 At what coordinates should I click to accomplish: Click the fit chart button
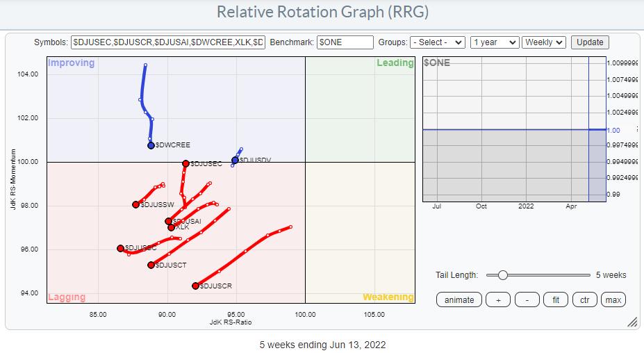point(556,299)
